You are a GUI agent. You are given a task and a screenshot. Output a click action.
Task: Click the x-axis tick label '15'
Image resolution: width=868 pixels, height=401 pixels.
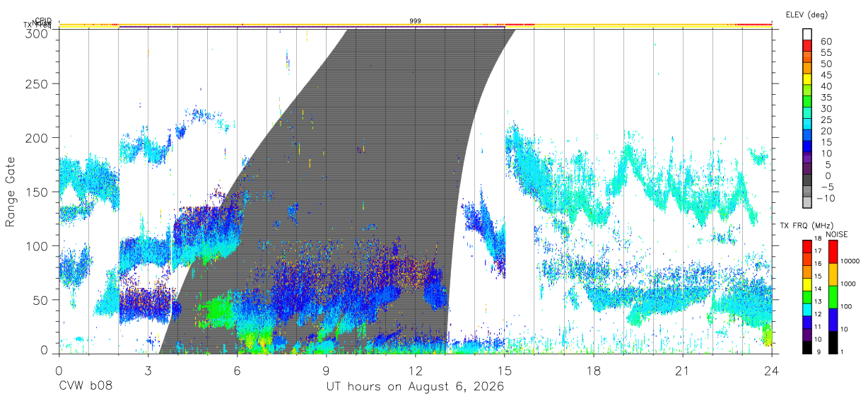click(x=504, y=371)
